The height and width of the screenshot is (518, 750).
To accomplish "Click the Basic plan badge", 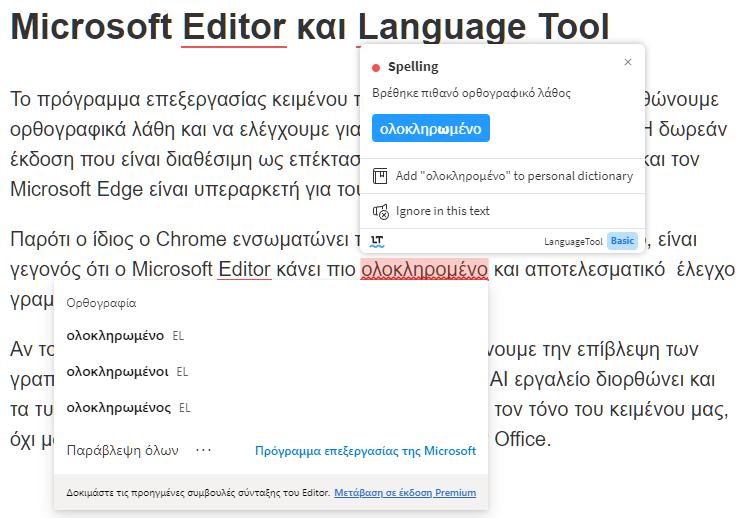I will click(622, 241).
